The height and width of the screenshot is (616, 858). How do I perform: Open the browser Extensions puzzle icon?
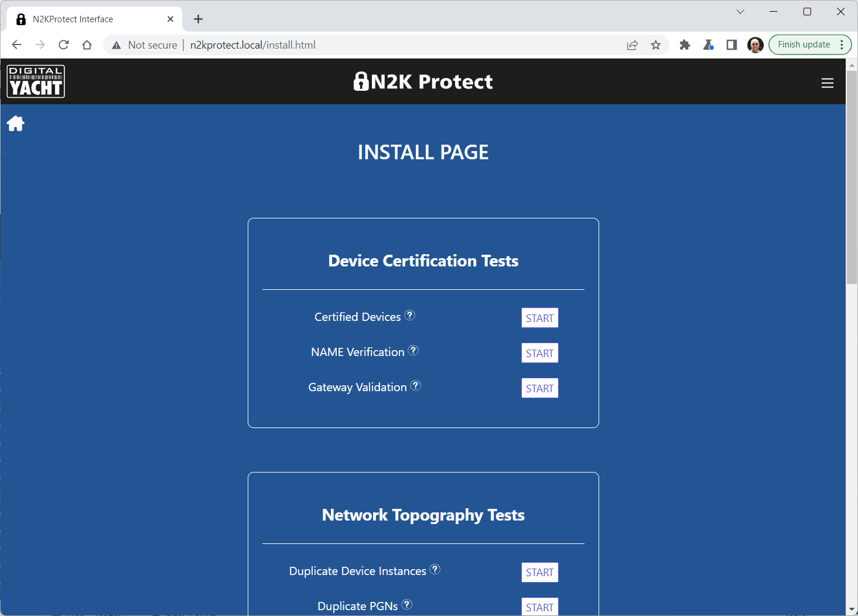[x=685, y=45]
